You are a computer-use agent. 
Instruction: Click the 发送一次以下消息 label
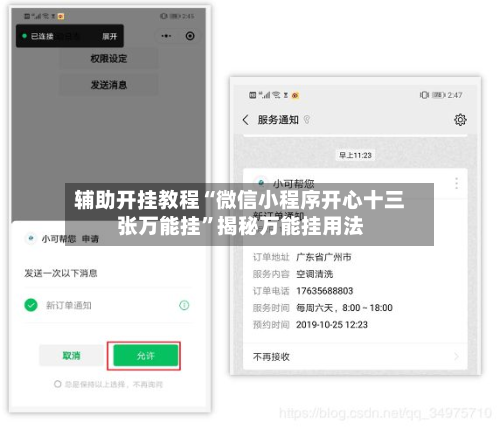click(61, 273)
